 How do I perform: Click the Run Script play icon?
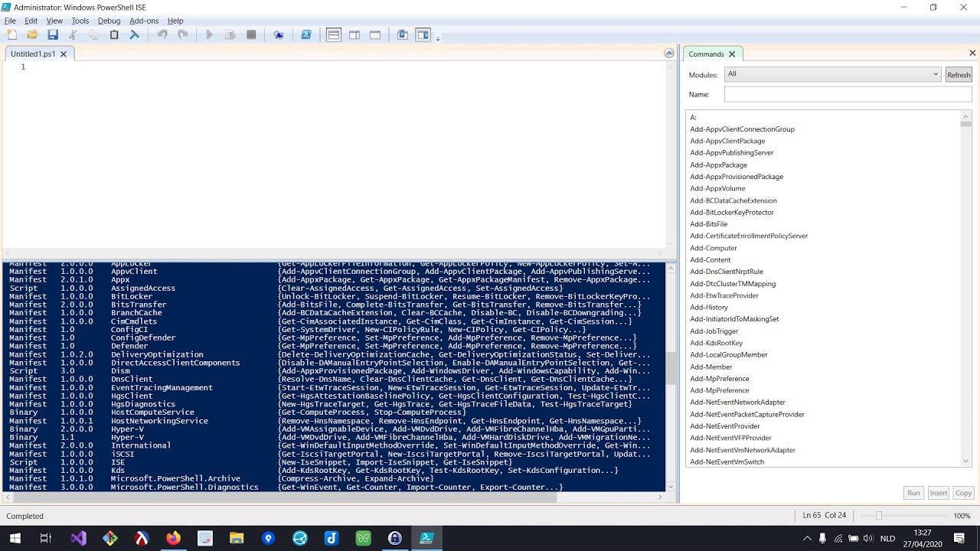(209, 34)
